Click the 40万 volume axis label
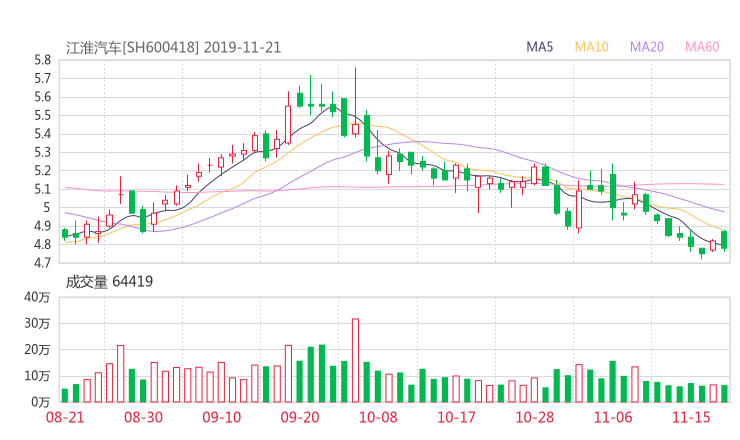Image resolution: width=740 pixels, height=440 pixels. 37,297
